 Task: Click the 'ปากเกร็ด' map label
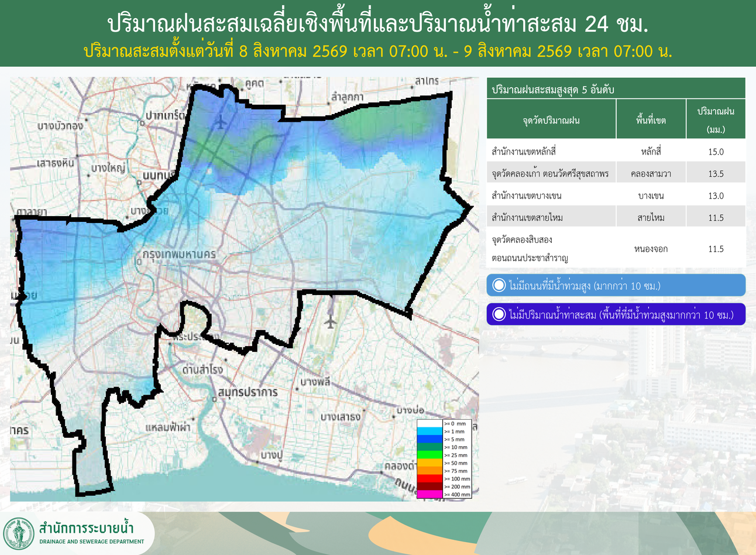pyautogui.click(x=164, y=116)
